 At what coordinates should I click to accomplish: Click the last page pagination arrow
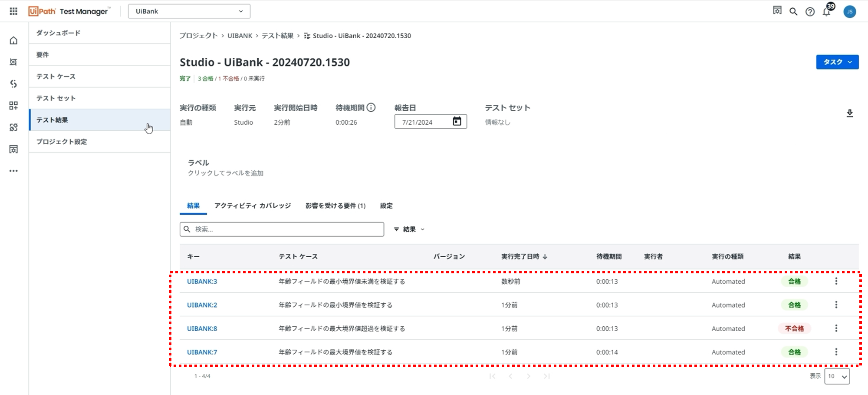click(547, 376)
